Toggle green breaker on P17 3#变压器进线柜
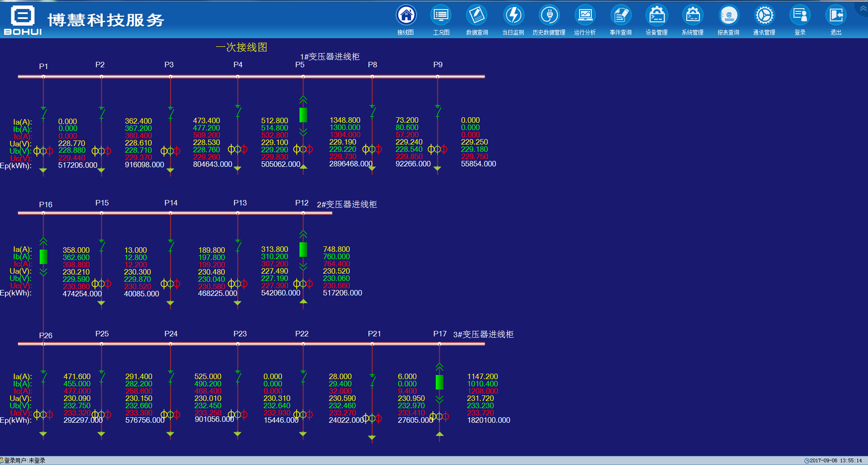868x465 pixels. pyautogui.click(x=439, y=382)
